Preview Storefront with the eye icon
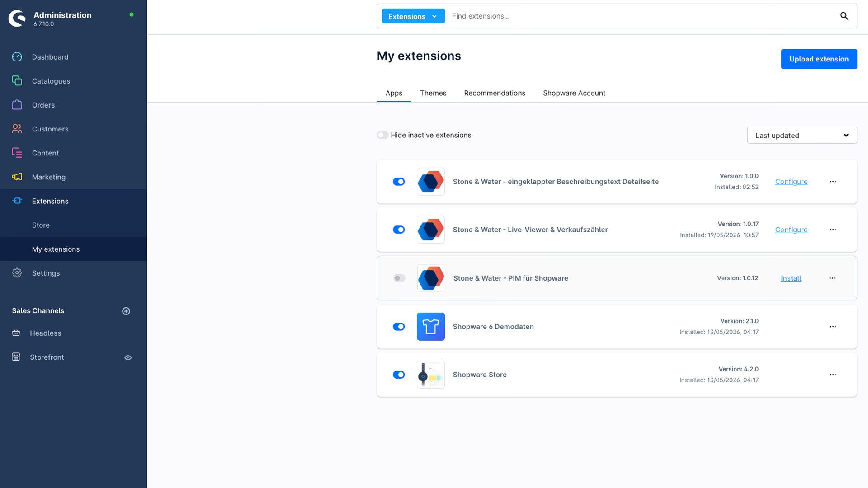The width and height of the screenshot is (868, 488). [x=128, y=357]
